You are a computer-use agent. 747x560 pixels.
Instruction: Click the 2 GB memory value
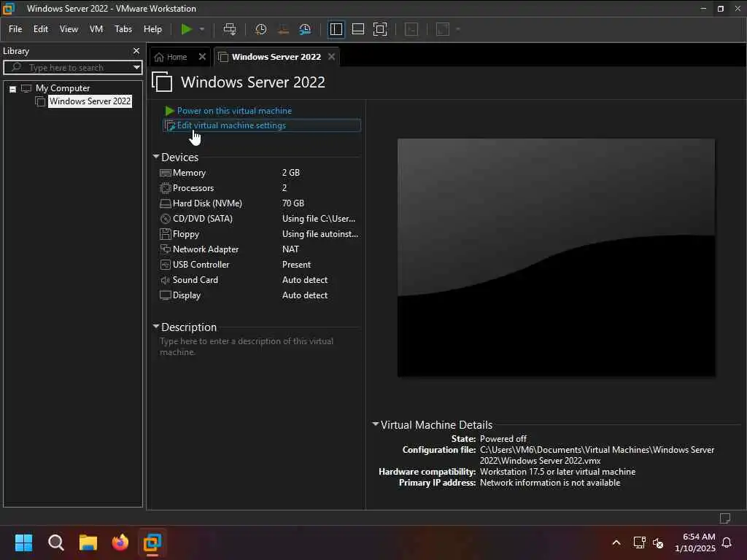pyautogui.click(x=290, y=173)
